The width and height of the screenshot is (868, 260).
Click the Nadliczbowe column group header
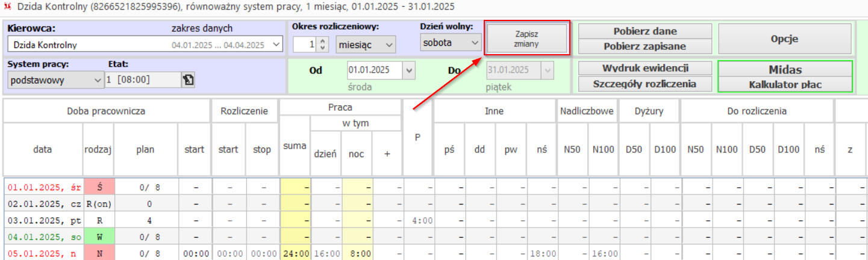point(588,111)
